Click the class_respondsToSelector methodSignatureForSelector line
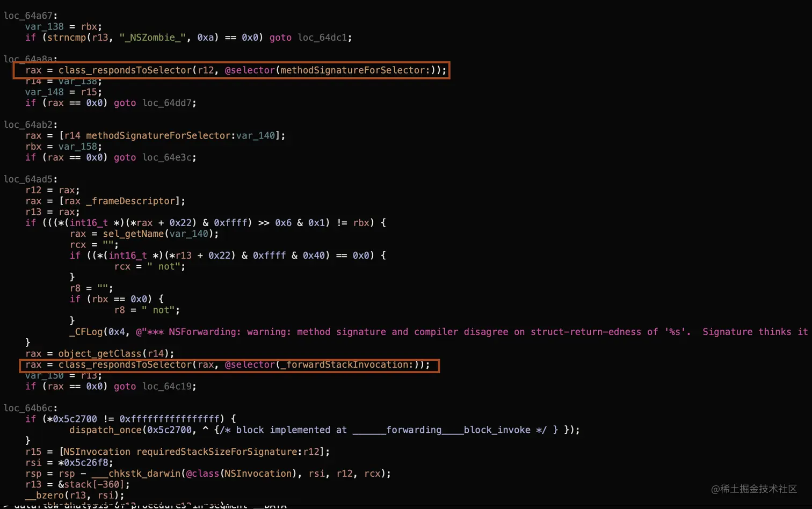 (236, 70)
